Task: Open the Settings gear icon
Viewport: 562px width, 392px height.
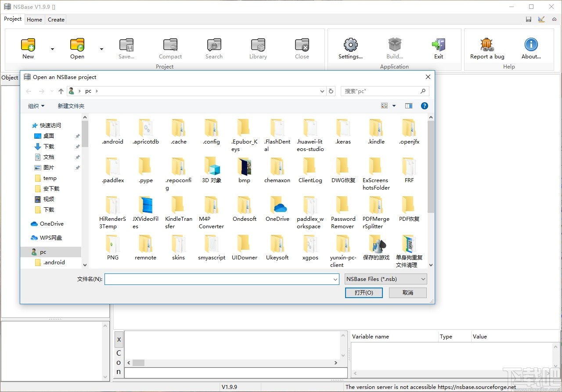Action: [350, 45]
